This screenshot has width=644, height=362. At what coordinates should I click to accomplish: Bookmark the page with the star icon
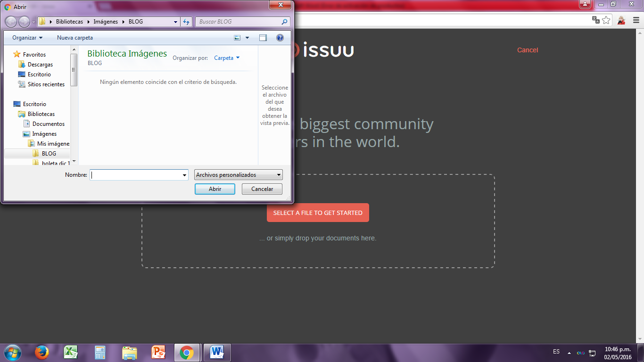click(606, 20)
